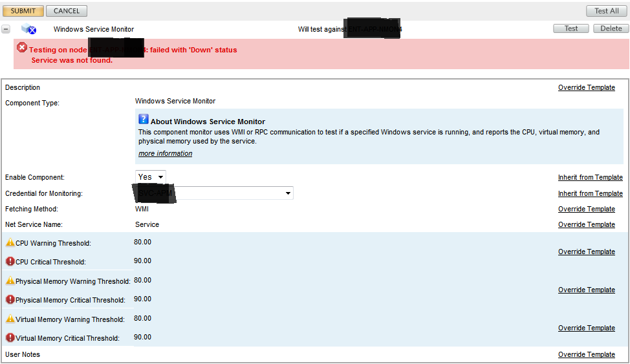Click the Test All button

(x=607, y=11)
